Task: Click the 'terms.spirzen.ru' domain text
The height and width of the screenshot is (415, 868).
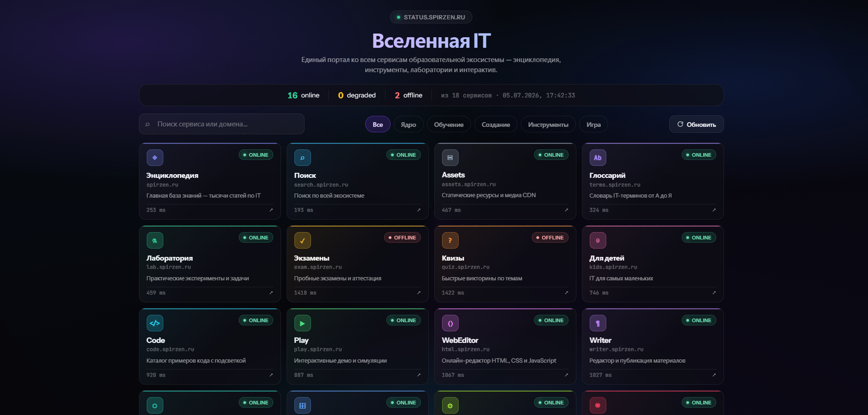Action: (x=615, y=185)
